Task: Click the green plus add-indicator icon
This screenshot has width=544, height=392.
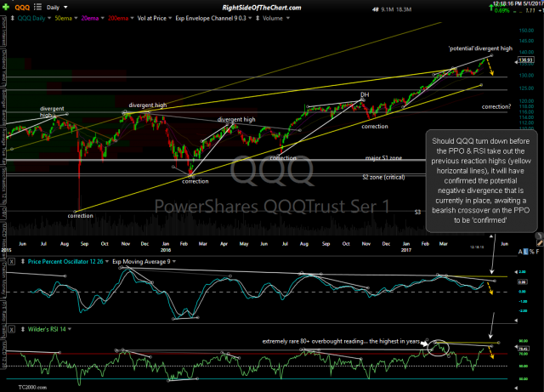Action: (6, 7)
